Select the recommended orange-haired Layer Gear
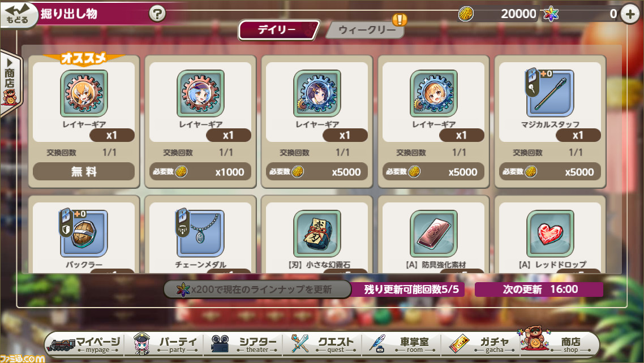Viewport: 644px width, 363px height. 84,93
